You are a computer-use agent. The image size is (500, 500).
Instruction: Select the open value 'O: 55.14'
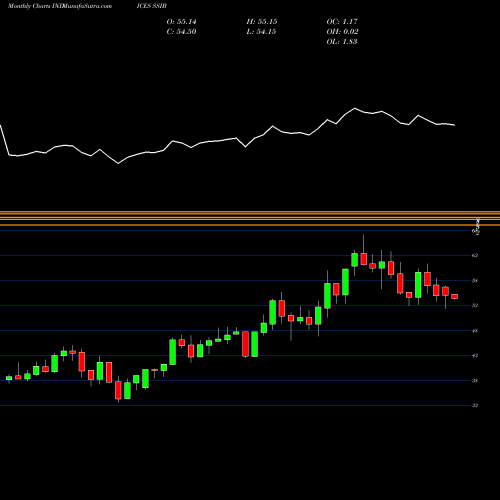(181, 22)
